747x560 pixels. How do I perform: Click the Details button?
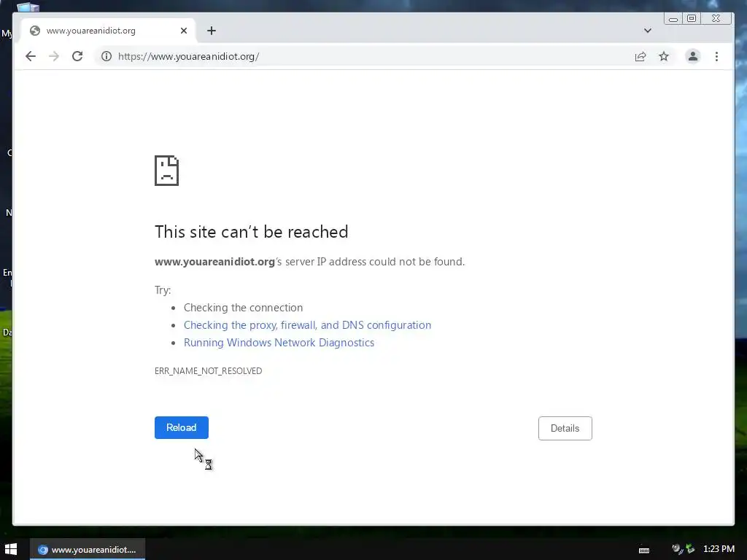565,428
